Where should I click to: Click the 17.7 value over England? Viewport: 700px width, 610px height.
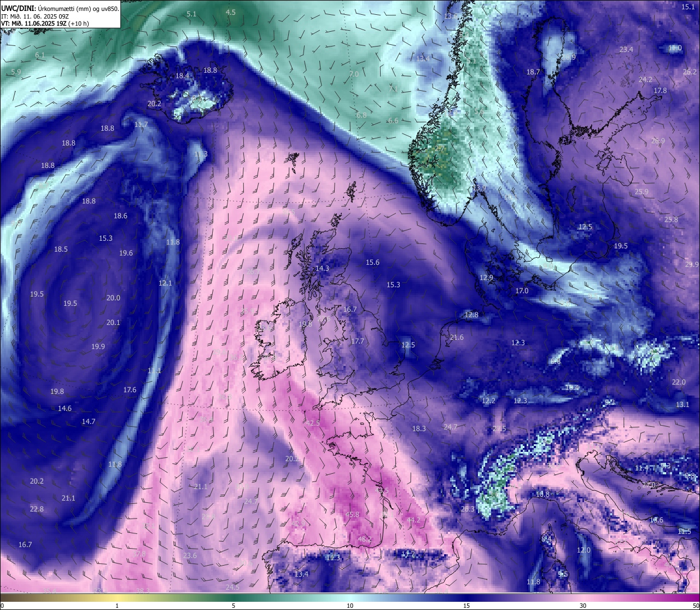(357, 341)
